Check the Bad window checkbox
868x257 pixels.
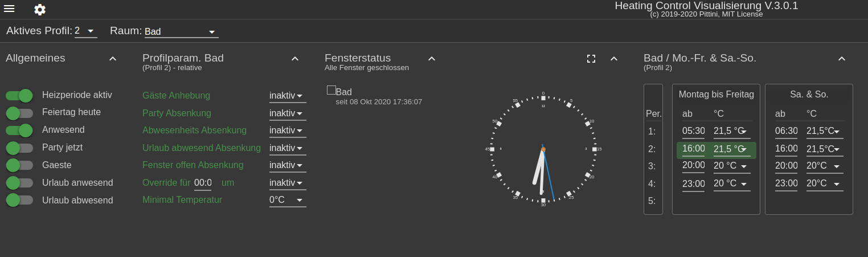(331, 90)
